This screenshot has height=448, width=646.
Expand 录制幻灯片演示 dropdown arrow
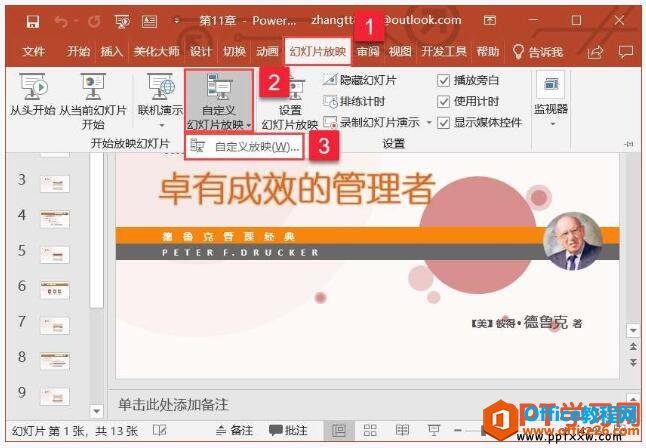[429, 122]
